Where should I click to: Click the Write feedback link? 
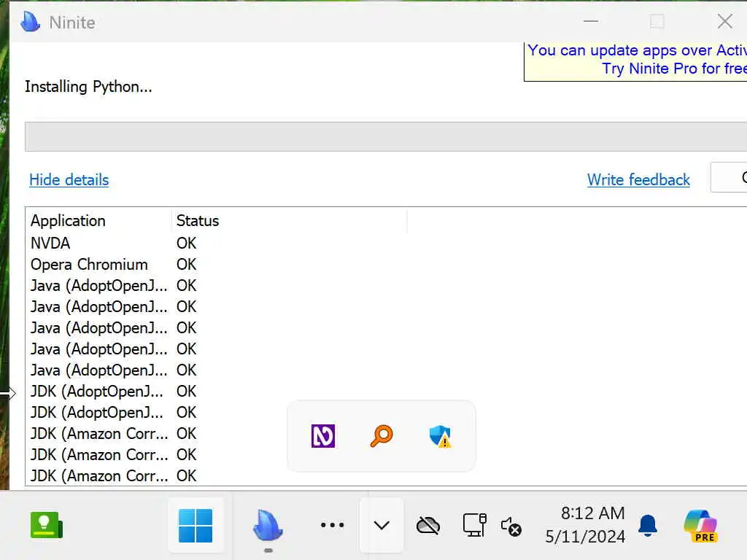638,180
